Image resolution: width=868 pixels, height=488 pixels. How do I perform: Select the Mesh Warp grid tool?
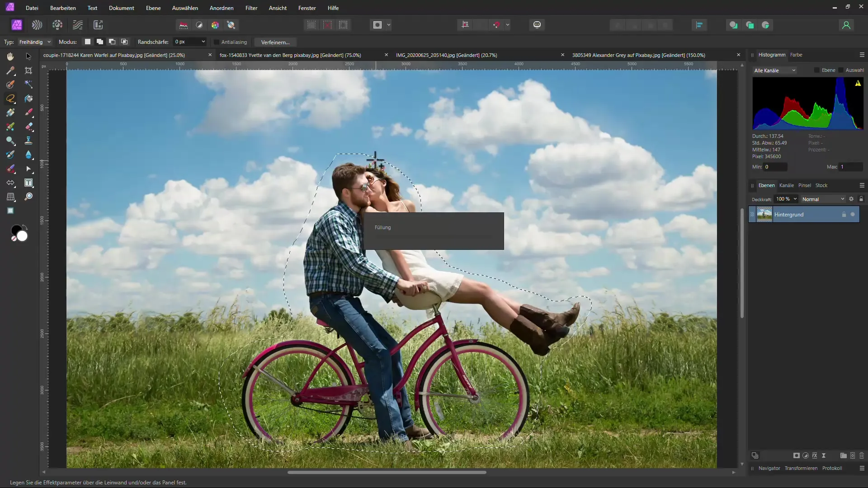tap(10, 197)
